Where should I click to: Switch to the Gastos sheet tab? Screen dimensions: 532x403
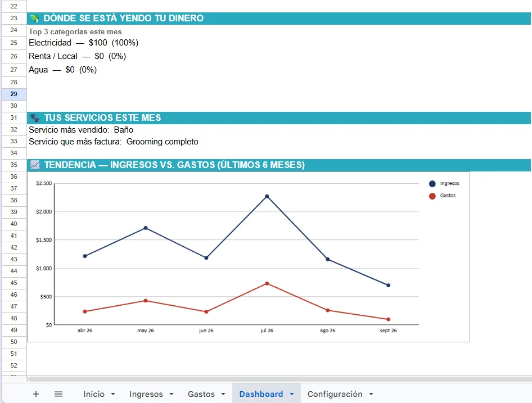click(201, 394)
